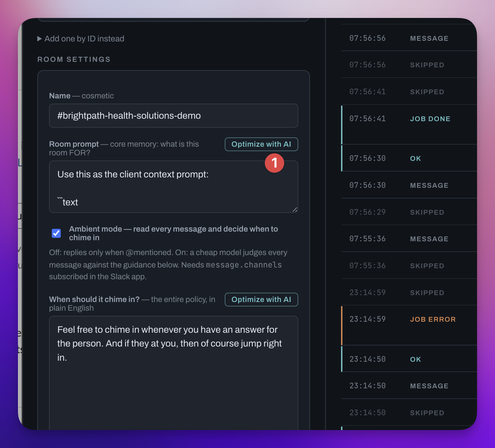Open the 07:56:30 OK log entry
The image size is (495, 448).
pyautogui.click(x=409, y=158)
